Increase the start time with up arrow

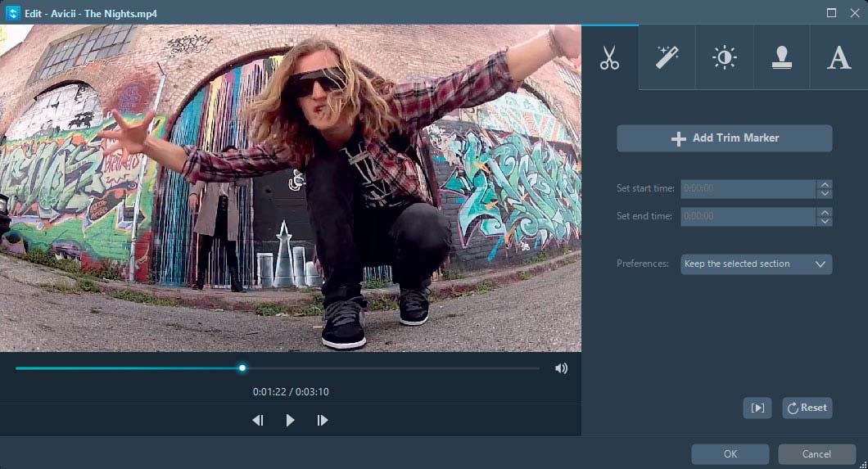pyautogui.click(x=825, y=184)
